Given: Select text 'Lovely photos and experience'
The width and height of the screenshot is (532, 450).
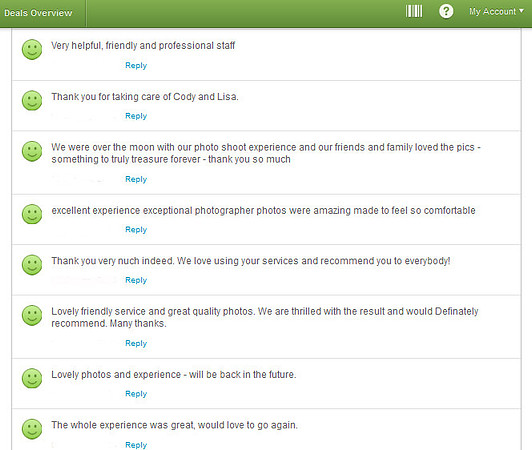Looking at the screenshot, I should click(x=174, y=375).
